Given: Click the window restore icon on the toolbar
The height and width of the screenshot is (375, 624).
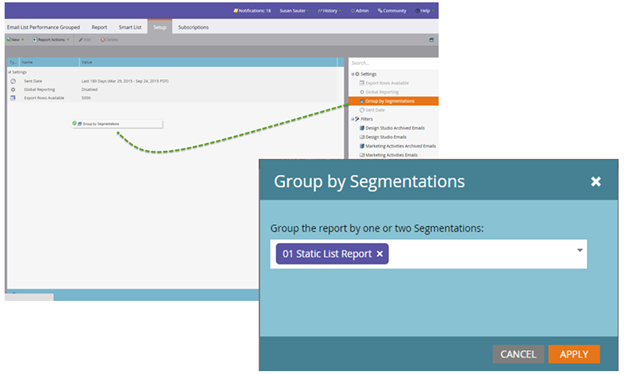Looking at the screenshot, I should pyautogui.click(x=431, y=40).
